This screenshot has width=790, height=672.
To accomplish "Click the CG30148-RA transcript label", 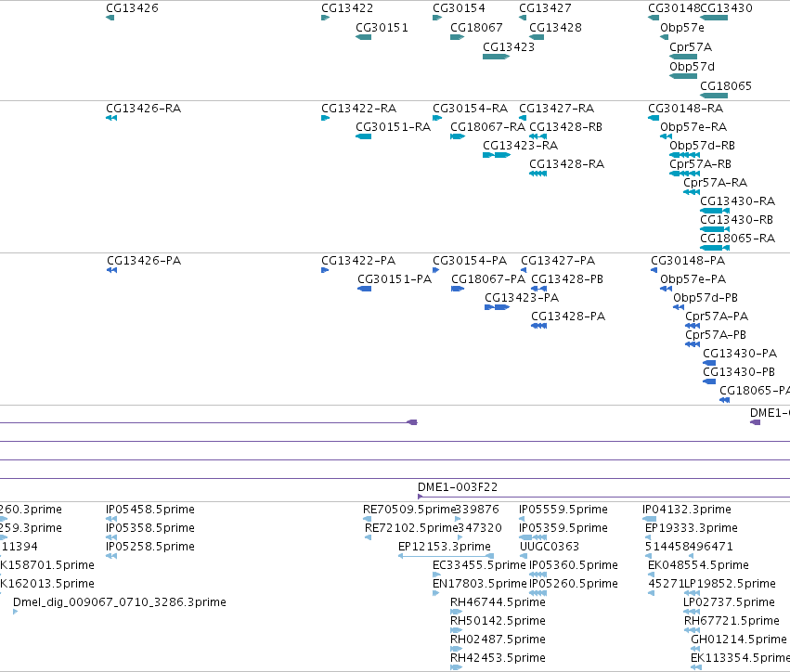I will click(x=685, y=109).
